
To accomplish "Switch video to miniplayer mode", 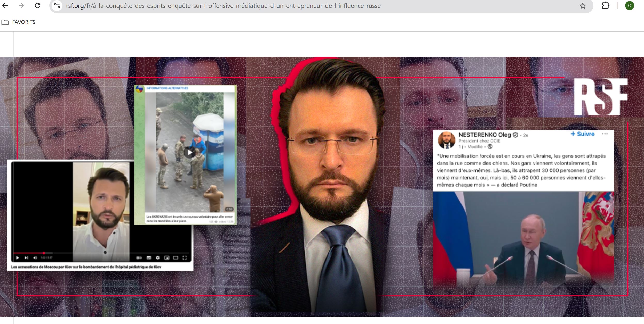I will (x=167, y=258).
